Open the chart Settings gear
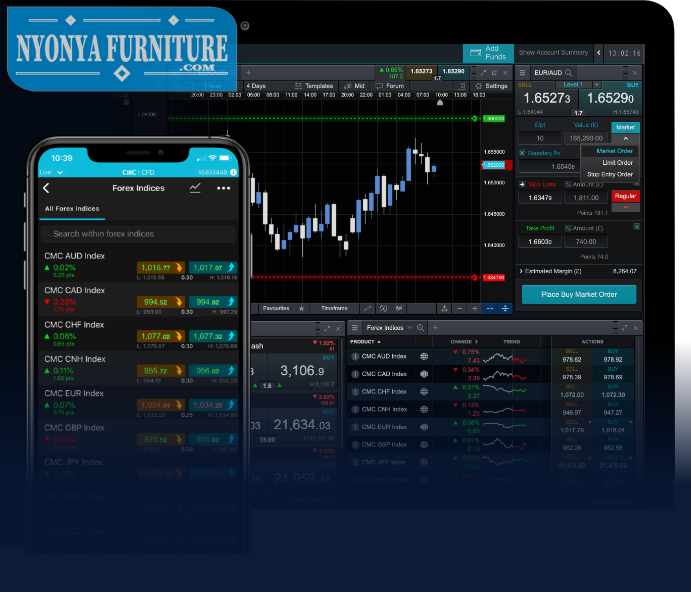This screenshot has width=691, height=592. click(491, 86)
